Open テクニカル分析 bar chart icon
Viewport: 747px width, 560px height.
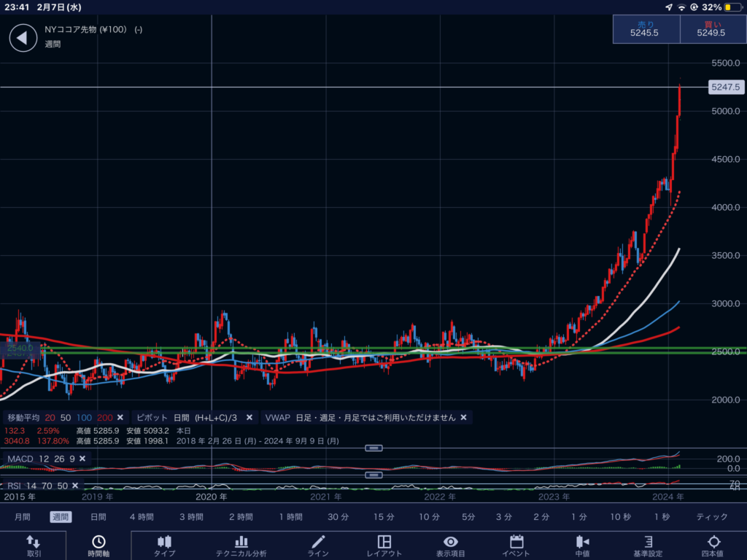(241, 542)
